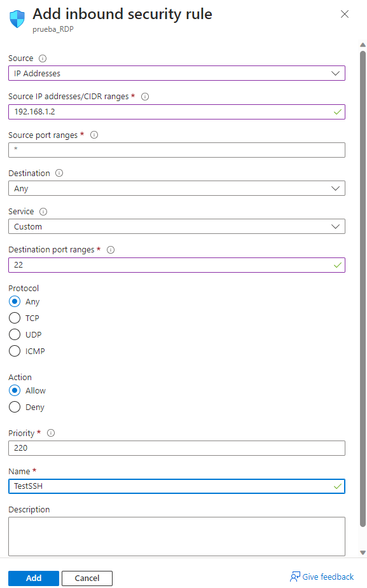Click the info icon next to Priority

point(51,433)
